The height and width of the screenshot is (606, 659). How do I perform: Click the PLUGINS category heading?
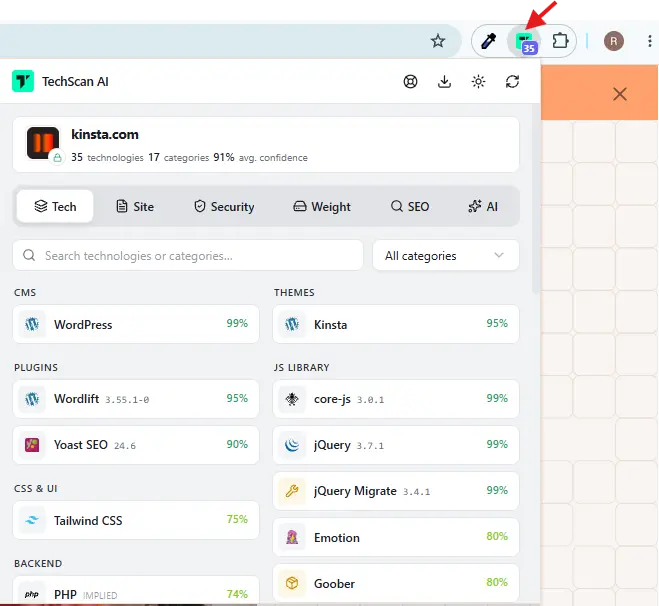click(36, 367)
